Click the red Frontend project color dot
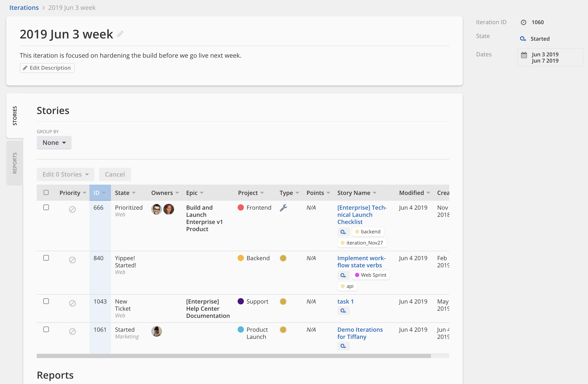Screen dimensions: 588x384 [240, 208]
